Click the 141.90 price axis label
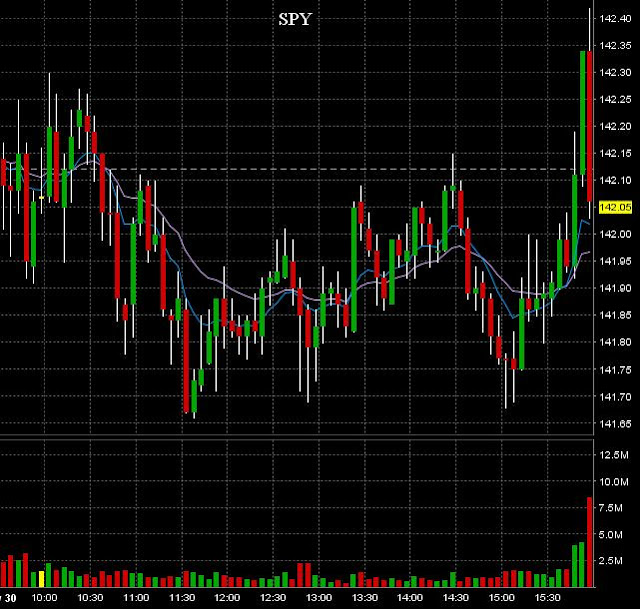Viewport: 640px width, 609px height. [x=615, y=288]
